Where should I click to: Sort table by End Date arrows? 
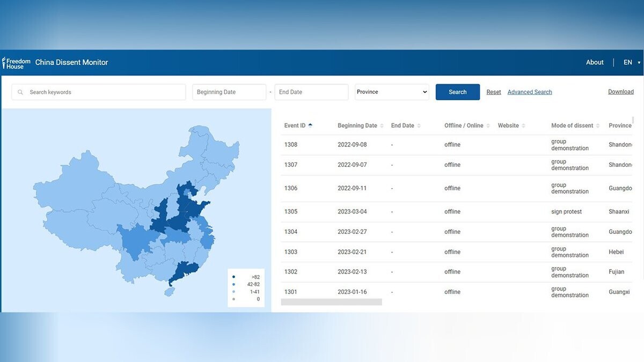[419, 126]
